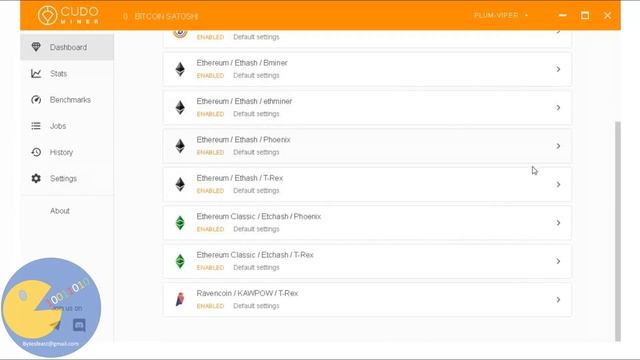This screenshot has height=360, width=640.
Task: Open the Settings sidebar entry
Action: tap(67, 178)
